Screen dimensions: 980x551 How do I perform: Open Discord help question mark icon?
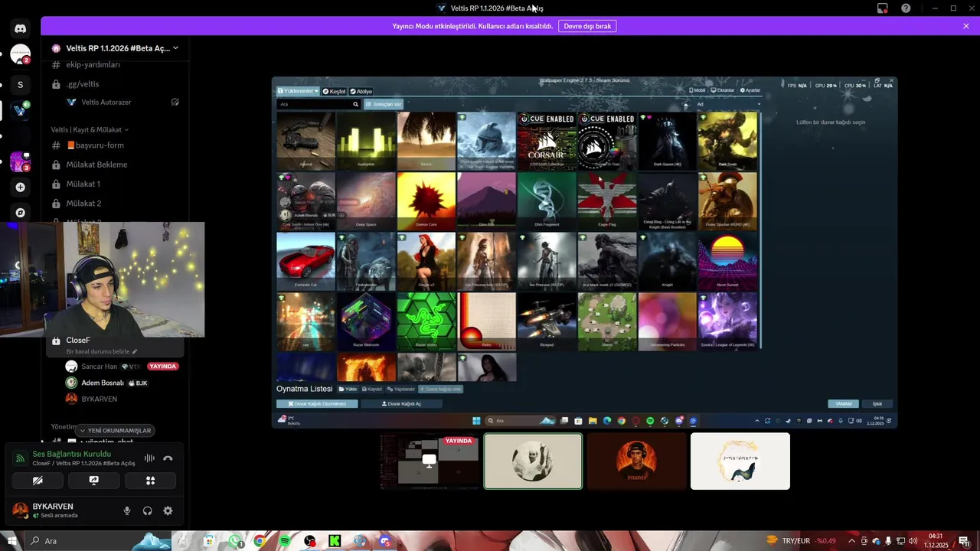click(906, 8)
